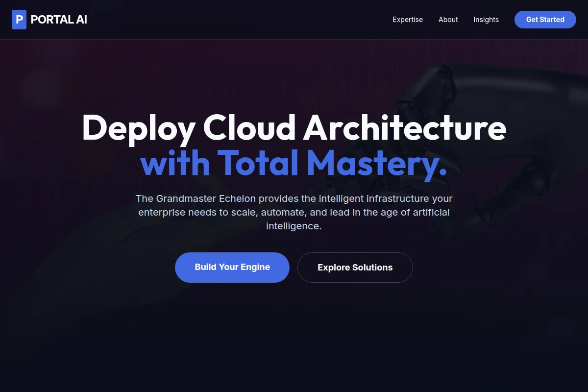Go to the About page
Screen dimensions: 588x392
click(448, 20)
